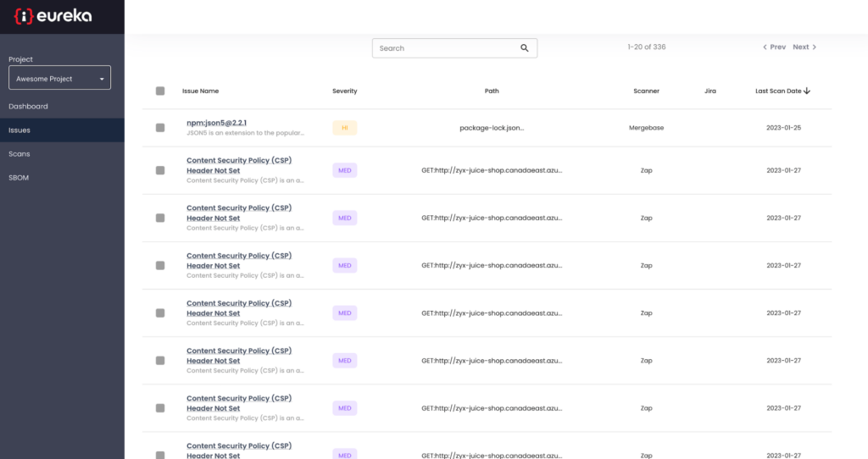Click the Prev page chevron
Image resolution: width=868 pixels, height=459 pixels.
tap(765, 47)
